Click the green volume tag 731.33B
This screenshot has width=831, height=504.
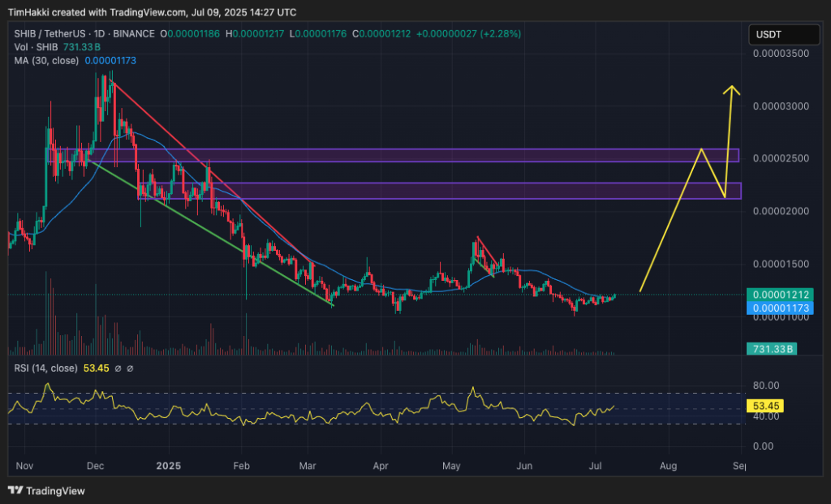[x=772, y=349]
